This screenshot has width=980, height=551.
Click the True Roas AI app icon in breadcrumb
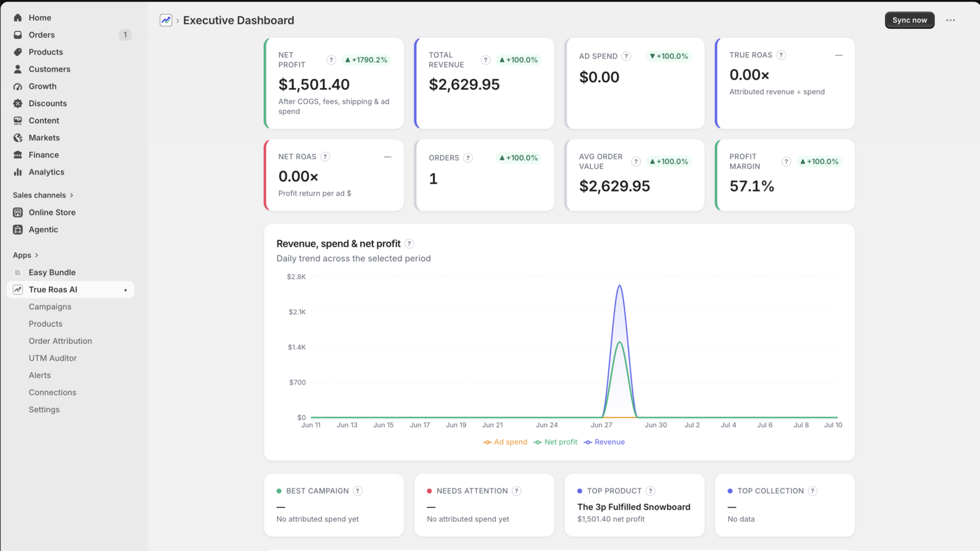tap(166, 20)
